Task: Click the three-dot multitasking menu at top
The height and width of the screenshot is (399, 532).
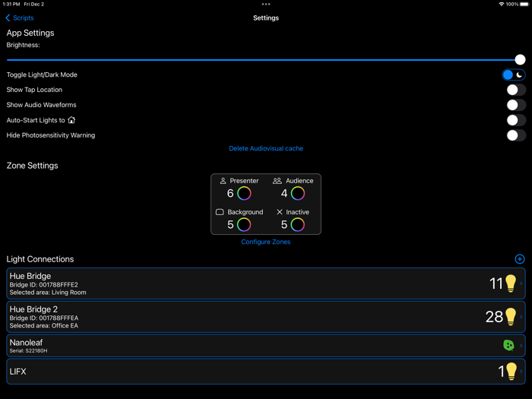Action: pyautogui.click(x=266, y=5)
